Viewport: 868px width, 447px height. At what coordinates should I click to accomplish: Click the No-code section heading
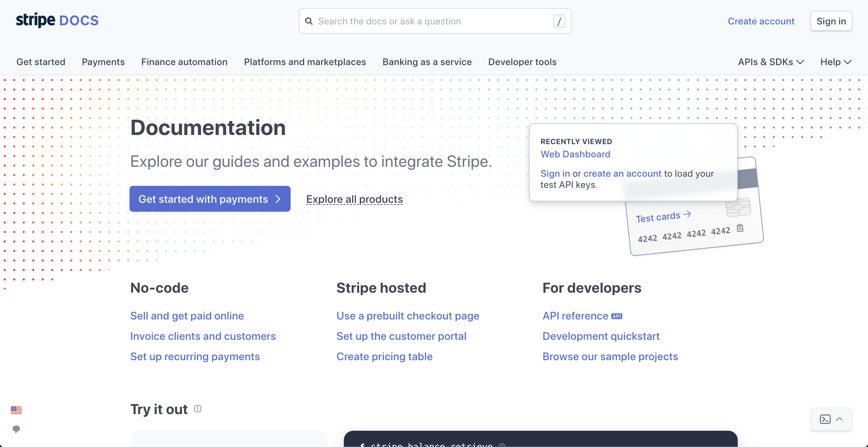coord(160,288)
